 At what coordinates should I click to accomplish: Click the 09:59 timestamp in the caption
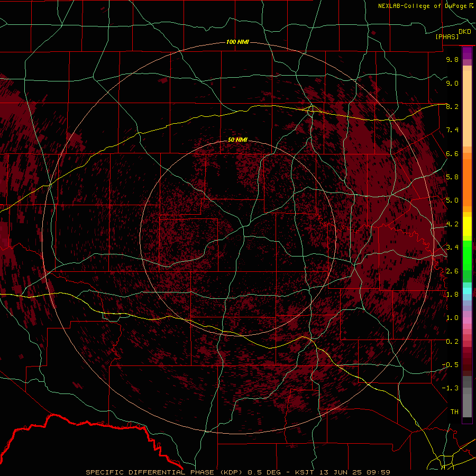coord(378,472)
